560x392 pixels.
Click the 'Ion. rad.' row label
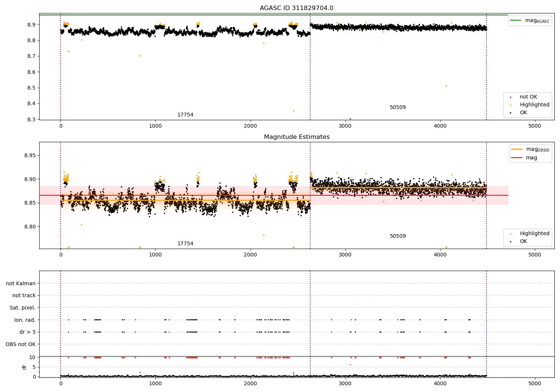[25, 320]
